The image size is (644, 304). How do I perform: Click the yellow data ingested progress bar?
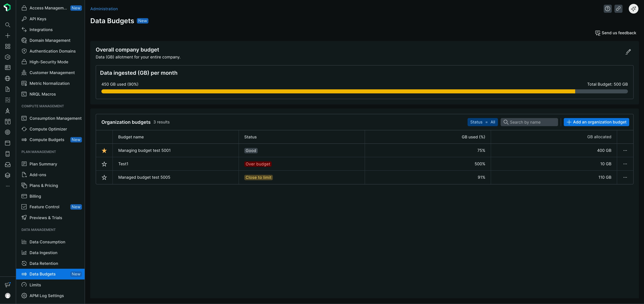(338, 91)
